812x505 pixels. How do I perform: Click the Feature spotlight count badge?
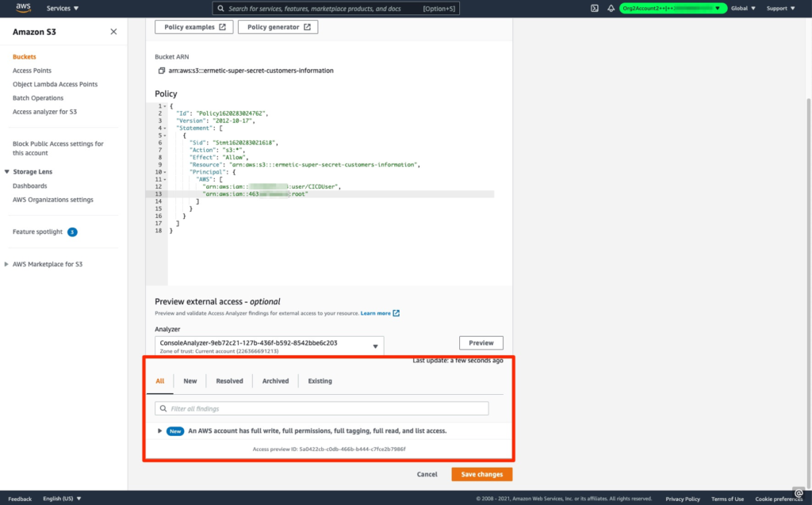pos(72,232)
